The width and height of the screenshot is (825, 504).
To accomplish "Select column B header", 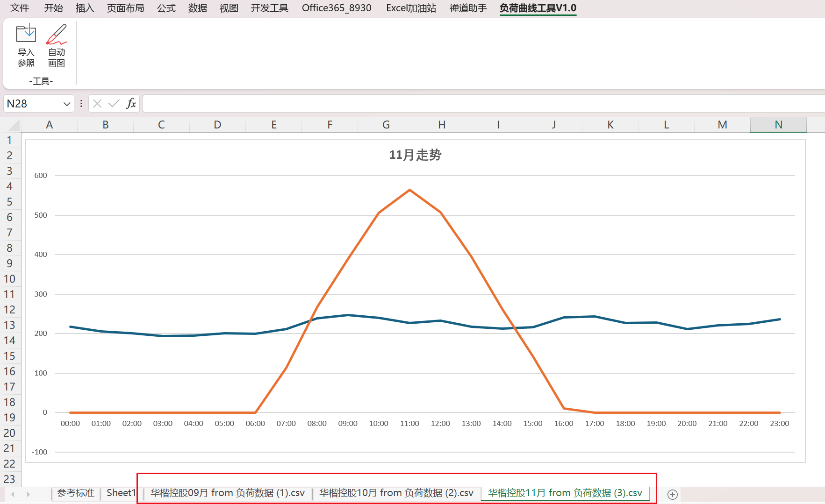I will point(106,125).
